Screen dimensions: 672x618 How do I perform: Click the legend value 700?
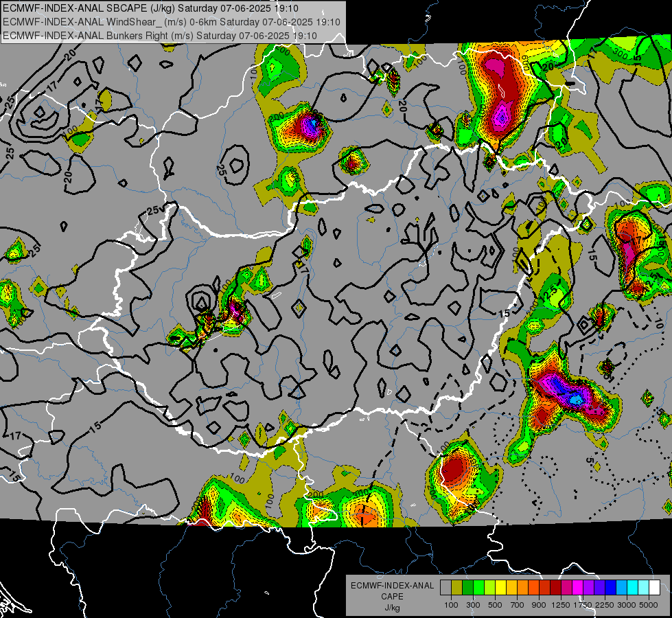pyautogui.click(x=517, y=605)
